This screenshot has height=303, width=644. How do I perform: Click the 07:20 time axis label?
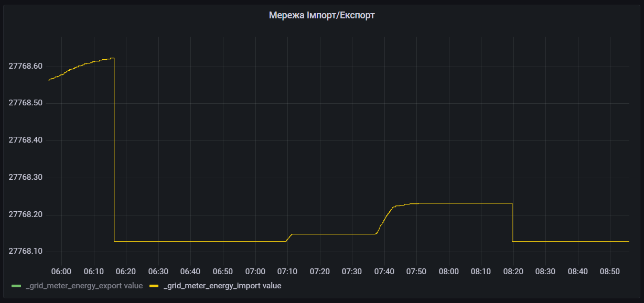[x=320, y=271]
